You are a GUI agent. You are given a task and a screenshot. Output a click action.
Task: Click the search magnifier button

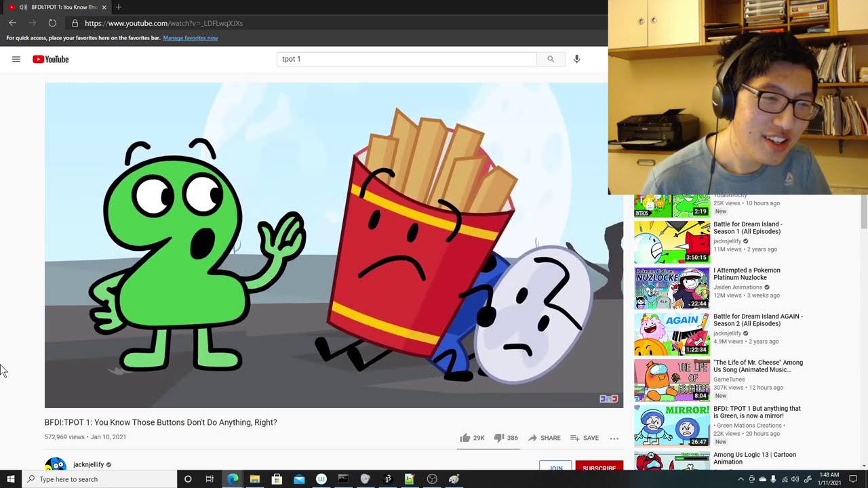tap(551, 59)
